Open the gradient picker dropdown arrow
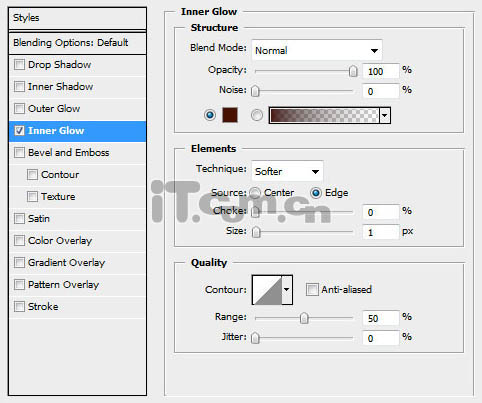Image resolution: width=482 pixels, height=403 pixels. 385,115
